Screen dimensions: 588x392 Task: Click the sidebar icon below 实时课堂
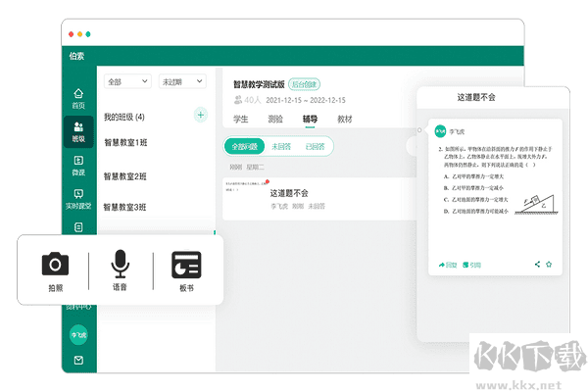78,227
